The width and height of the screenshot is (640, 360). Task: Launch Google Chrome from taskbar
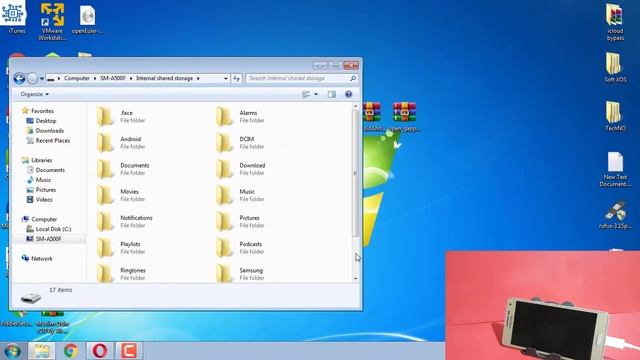click(x=71, y=351)
